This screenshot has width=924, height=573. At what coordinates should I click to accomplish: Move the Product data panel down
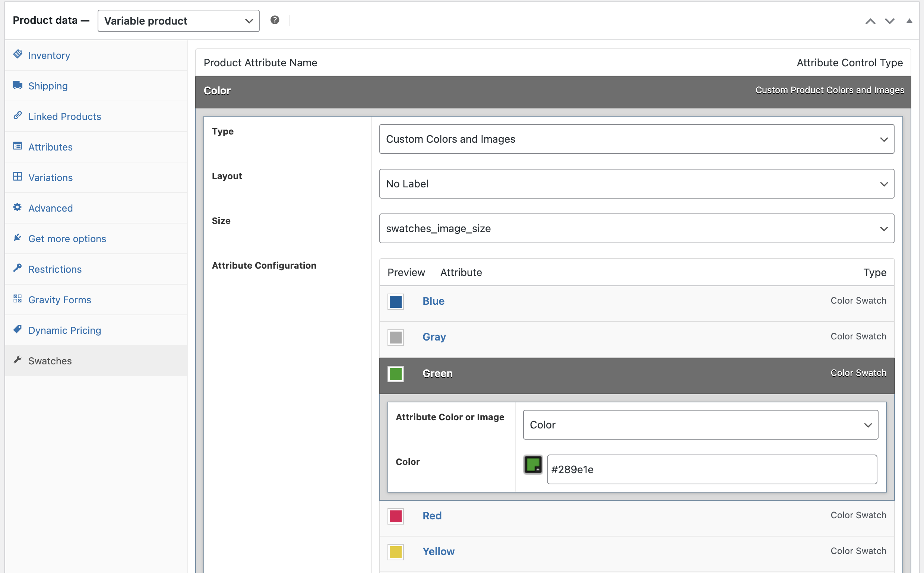[889, 21]
